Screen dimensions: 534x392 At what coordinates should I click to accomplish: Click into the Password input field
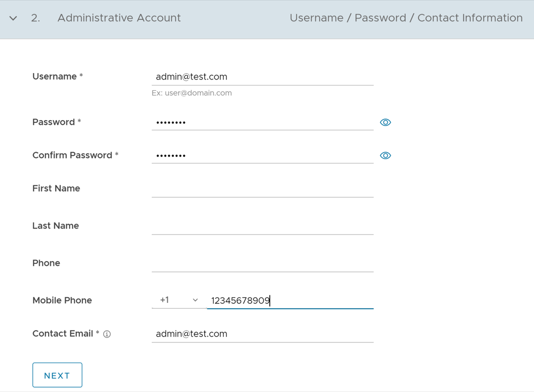pos(262,122)
